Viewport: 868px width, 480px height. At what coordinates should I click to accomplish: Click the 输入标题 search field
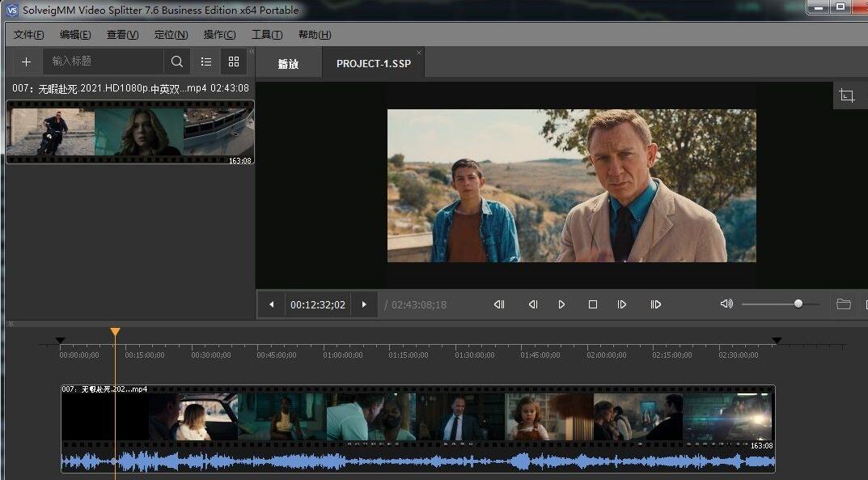pos(103,62)
